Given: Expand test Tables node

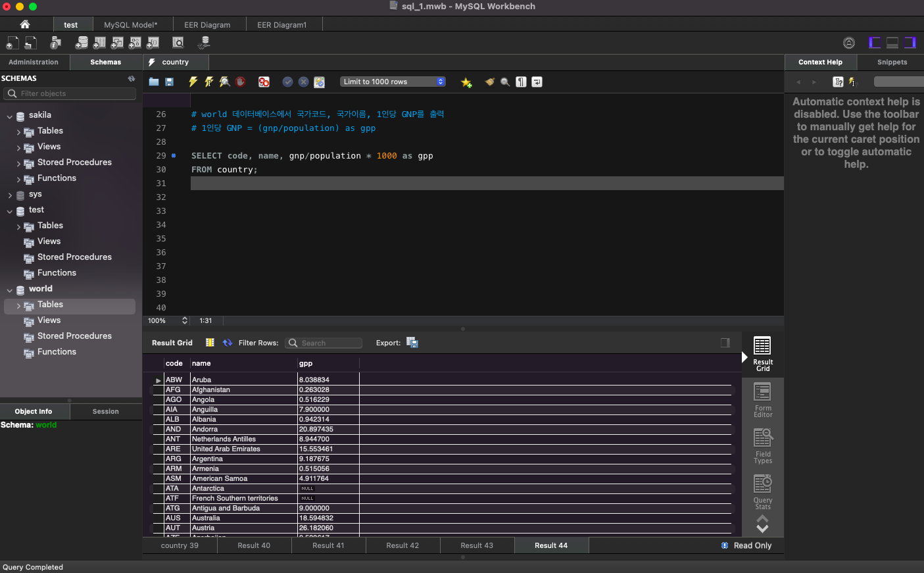Looking at the screenshot, I should coord(18,227).
